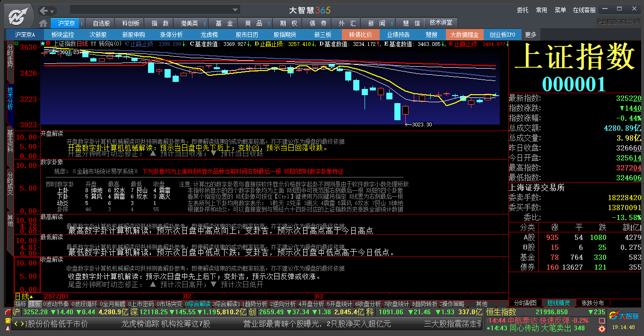This screenshot has height=336, width=644.
Task: Show previous news headline with left chevron
Action: pos(17,324)
